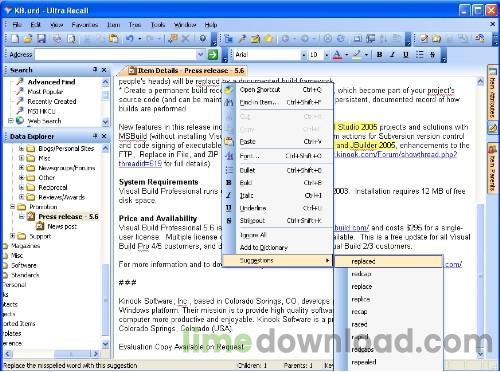Screen dimensions: 500x372
Task: Expand the Reviews/Awards folder
Action: pyautogui.click(x=21, y=197)
